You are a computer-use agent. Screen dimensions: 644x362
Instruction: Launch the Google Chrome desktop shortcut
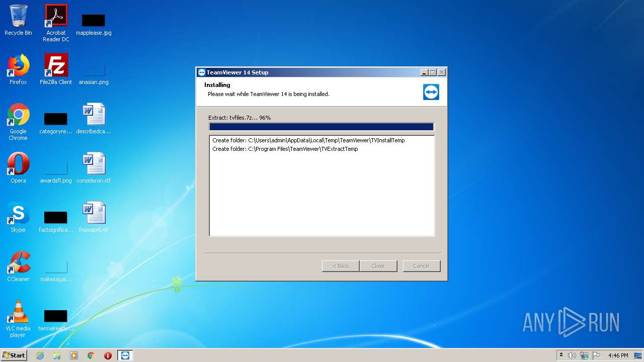click(18, 122)
